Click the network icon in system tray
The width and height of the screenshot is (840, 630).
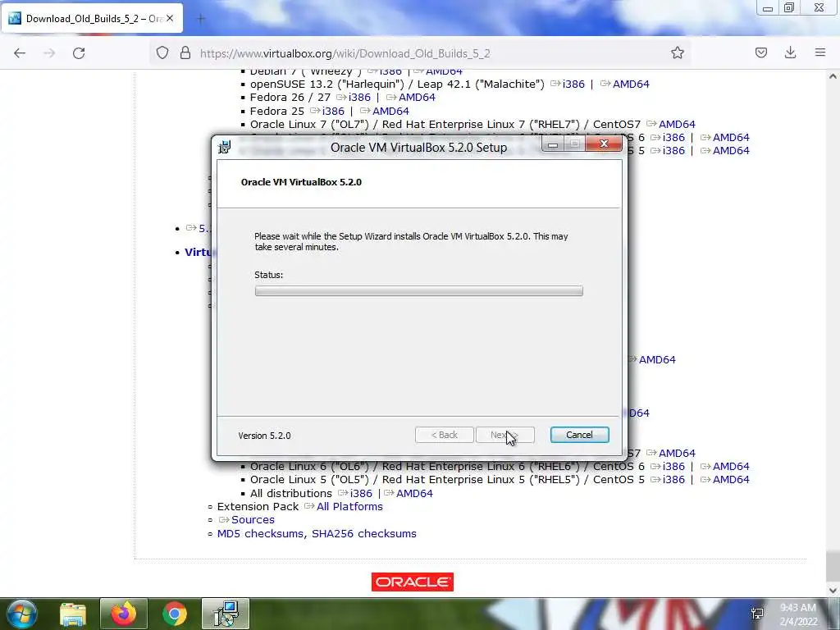(757, 614)
